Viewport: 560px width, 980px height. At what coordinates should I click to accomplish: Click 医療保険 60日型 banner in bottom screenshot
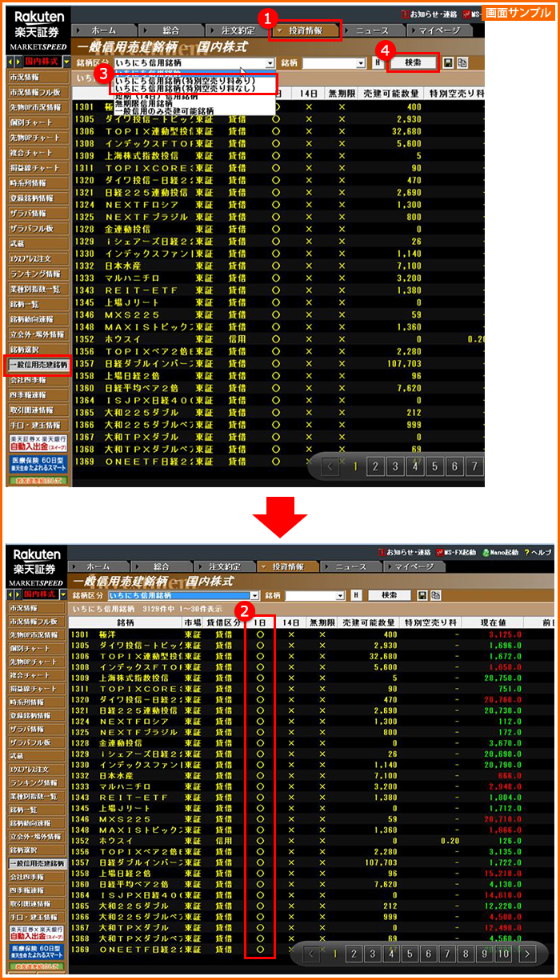pos(37,950)
